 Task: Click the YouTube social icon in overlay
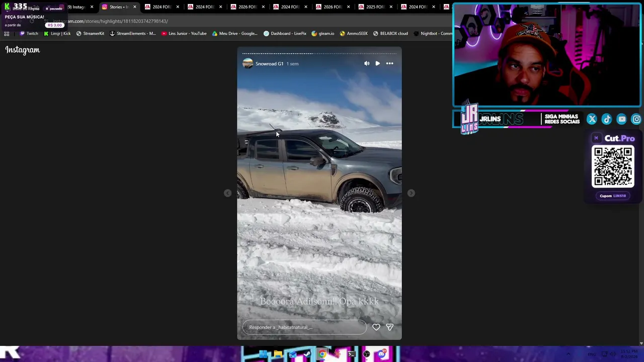(622, 119)
